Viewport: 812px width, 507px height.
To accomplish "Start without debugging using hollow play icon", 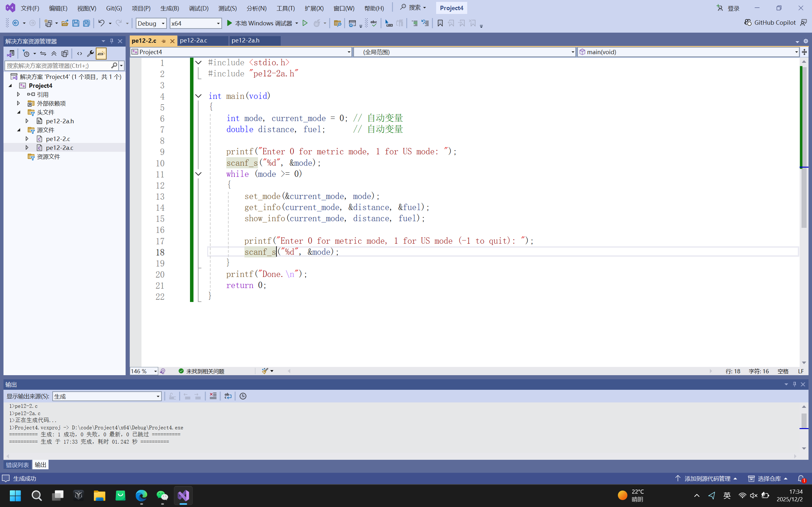I will click(305, 23).
